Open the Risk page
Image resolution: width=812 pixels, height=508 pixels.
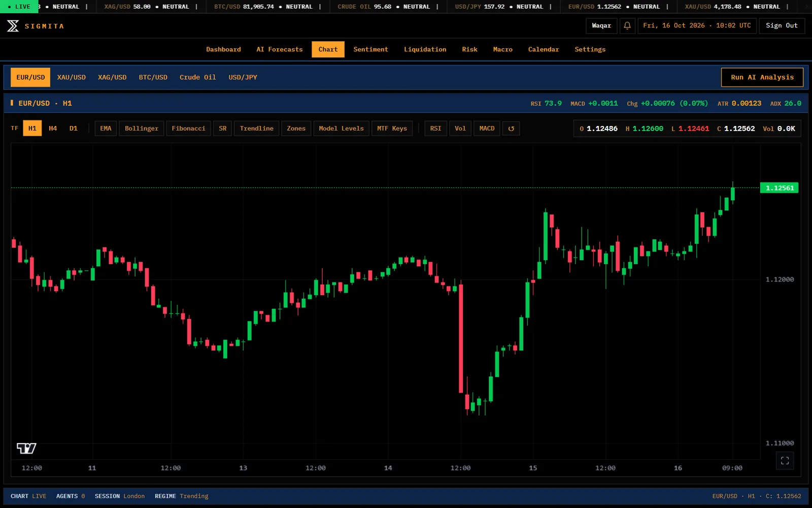coord(469,49)
